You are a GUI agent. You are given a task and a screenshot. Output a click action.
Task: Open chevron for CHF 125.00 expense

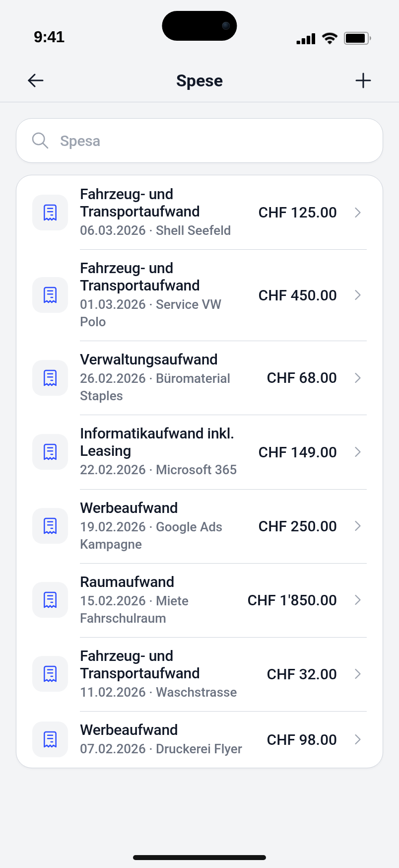point(358,213)
